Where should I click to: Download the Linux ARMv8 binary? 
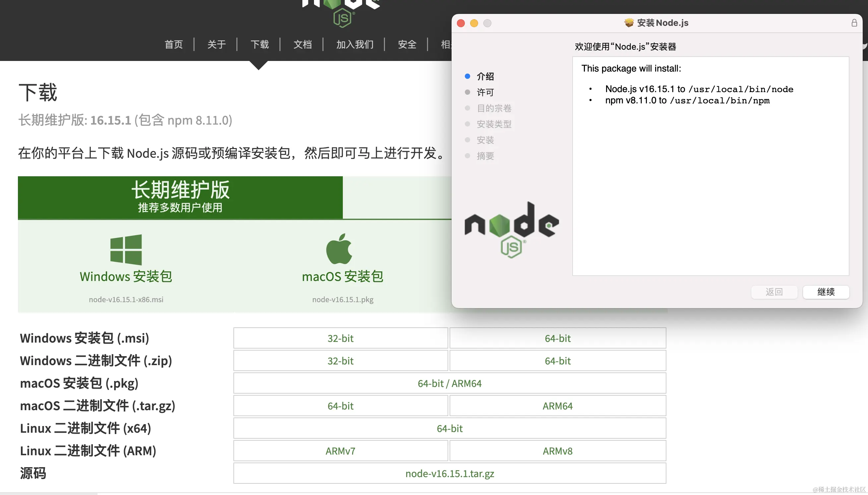(557, 451)
